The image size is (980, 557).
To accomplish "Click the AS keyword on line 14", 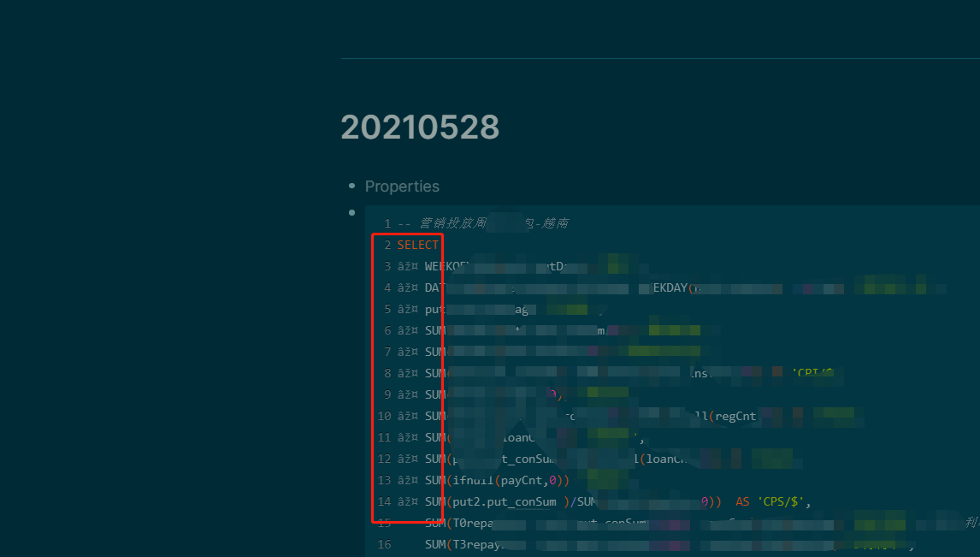I will [742, 501].
